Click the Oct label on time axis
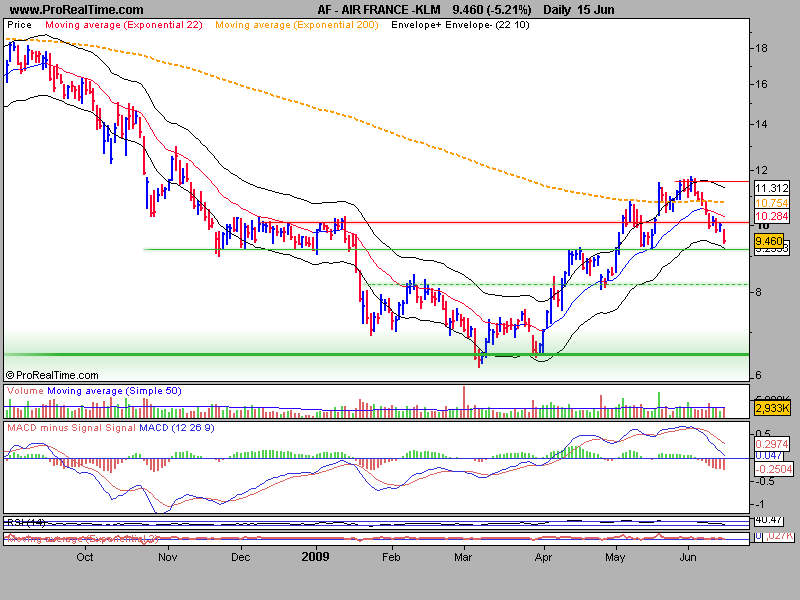 click(85, 557)
